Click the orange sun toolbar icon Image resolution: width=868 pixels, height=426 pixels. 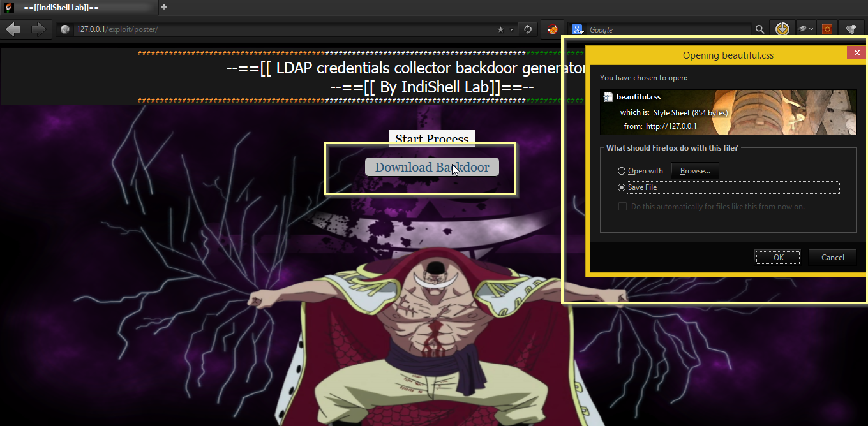coord(827,29)
